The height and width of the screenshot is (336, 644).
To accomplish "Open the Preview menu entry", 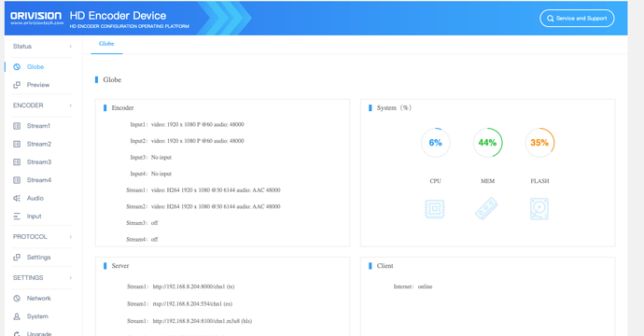I will point(38,85).
